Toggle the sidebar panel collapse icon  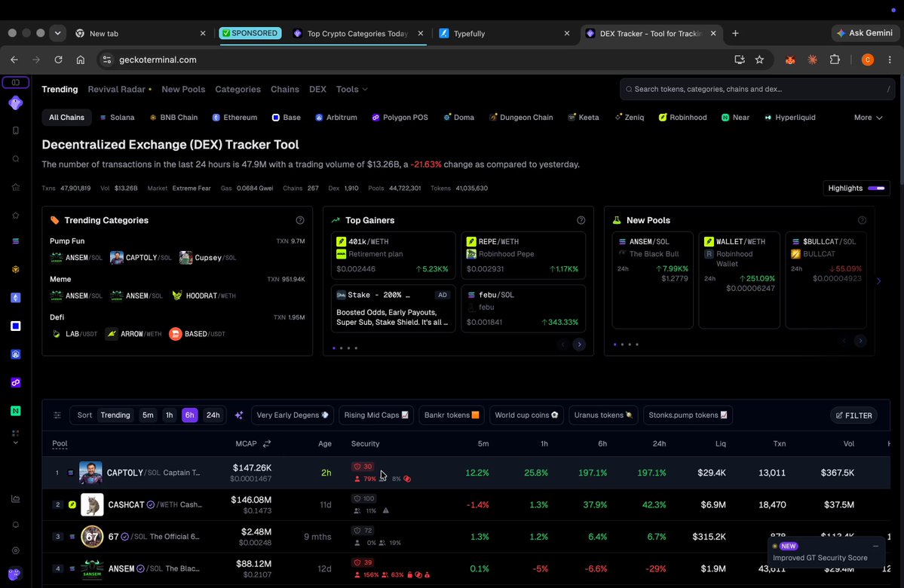[16, 82]
